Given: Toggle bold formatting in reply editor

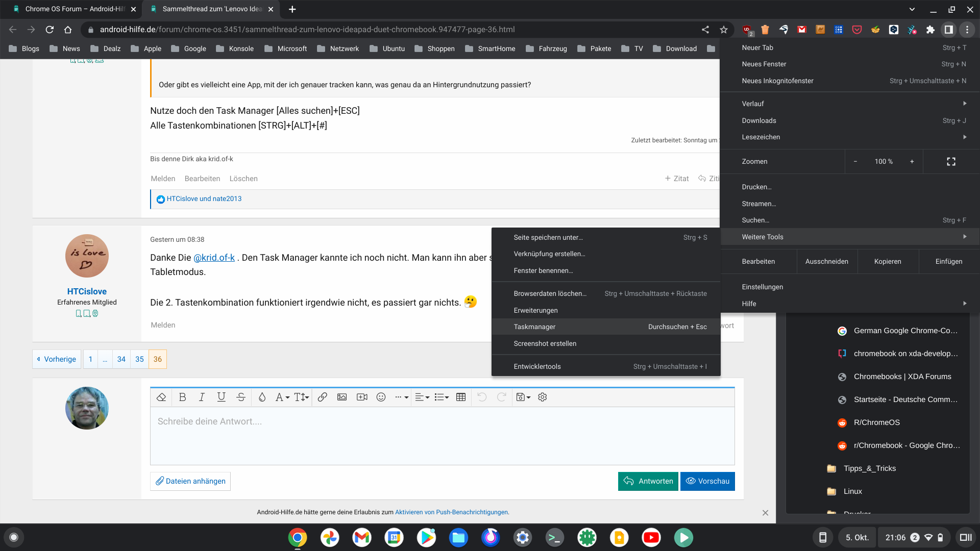Looking at the screenshot, I should (182, 397).
